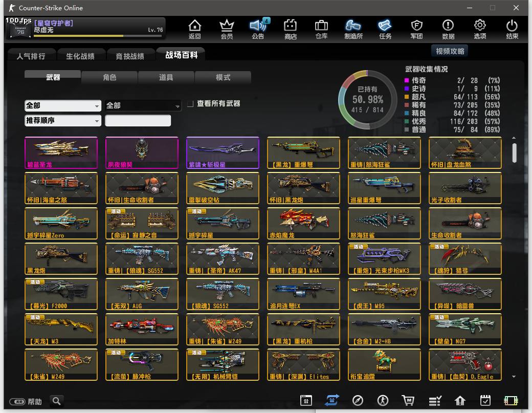Click the house alert icon

click(460, 400)
